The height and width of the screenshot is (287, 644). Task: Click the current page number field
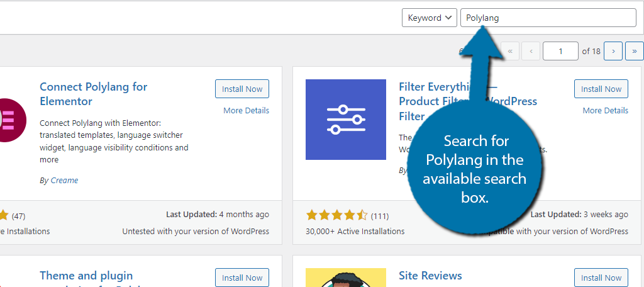[x=560, y=51]
